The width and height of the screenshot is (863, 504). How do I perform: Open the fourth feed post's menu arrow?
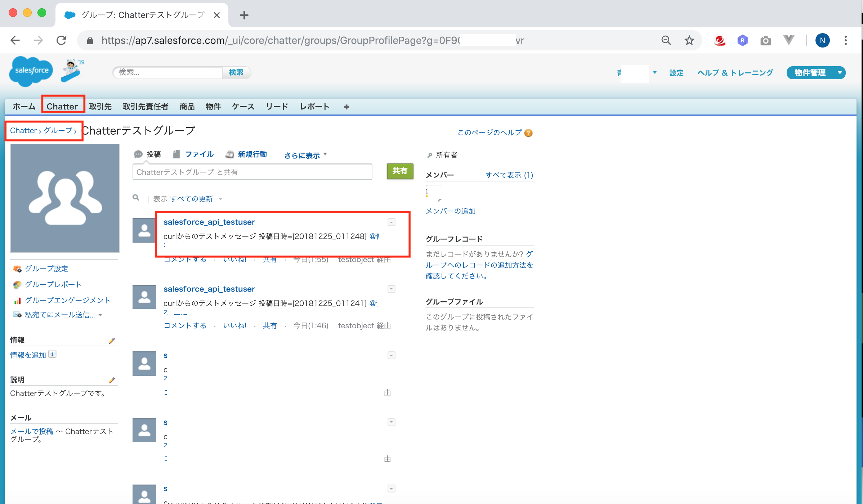pyautogui.click(x=392, y=422)
